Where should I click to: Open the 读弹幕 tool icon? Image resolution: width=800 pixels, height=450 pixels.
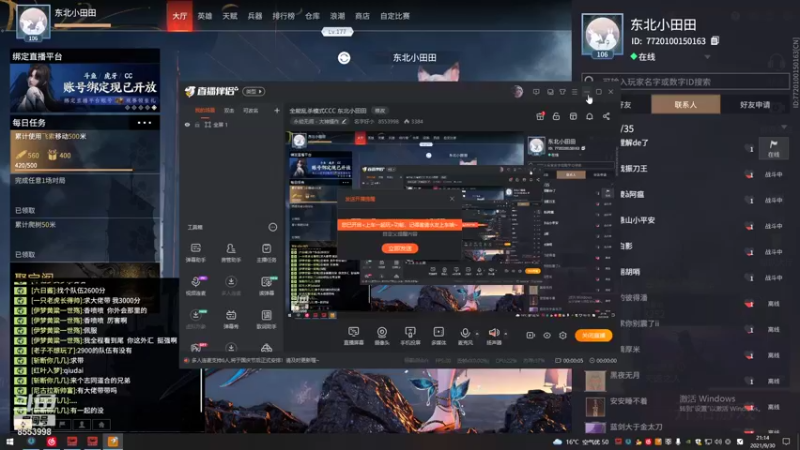coord(266,286)
